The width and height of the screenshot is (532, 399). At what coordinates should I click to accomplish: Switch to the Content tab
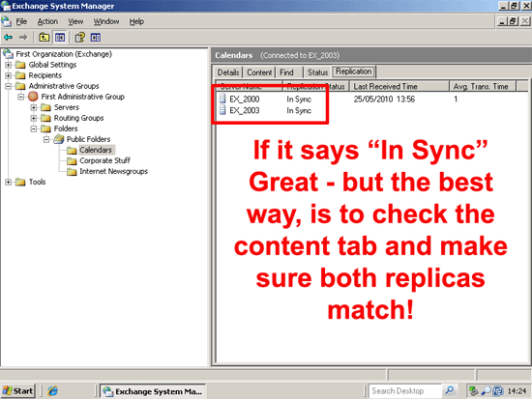[259, 72]
